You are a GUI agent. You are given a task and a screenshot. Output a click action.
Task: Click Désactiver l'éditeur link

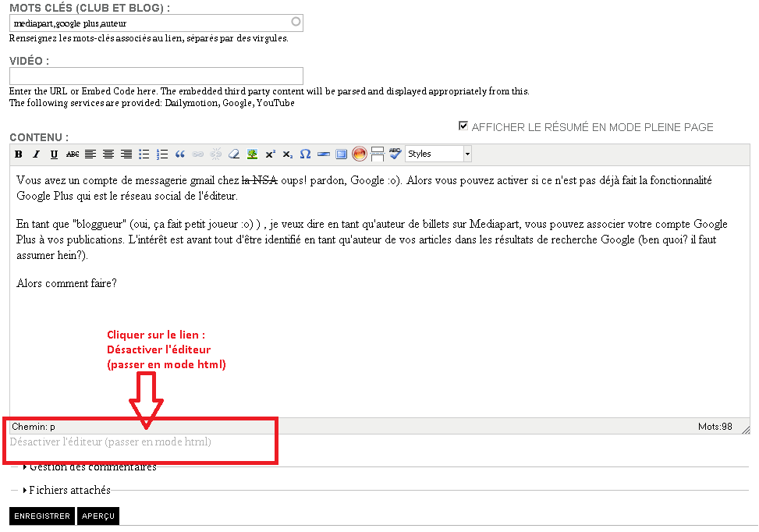(x=110, y=442)
